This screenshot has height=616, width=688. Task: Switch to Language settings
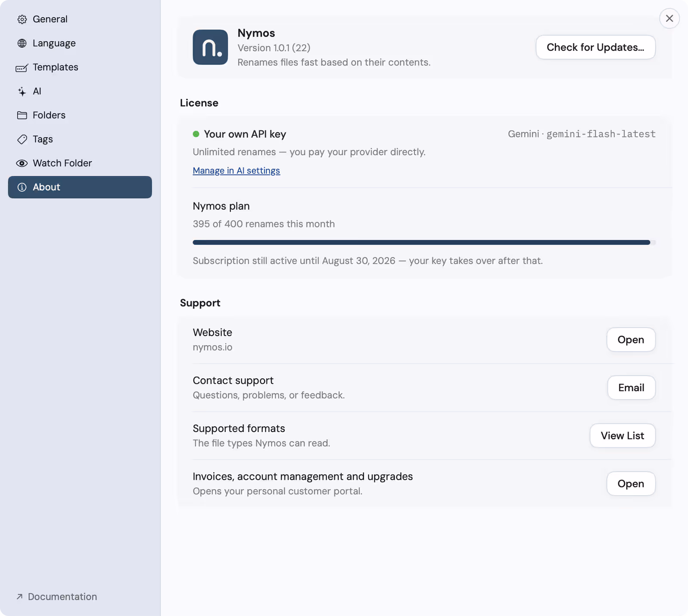80,43
